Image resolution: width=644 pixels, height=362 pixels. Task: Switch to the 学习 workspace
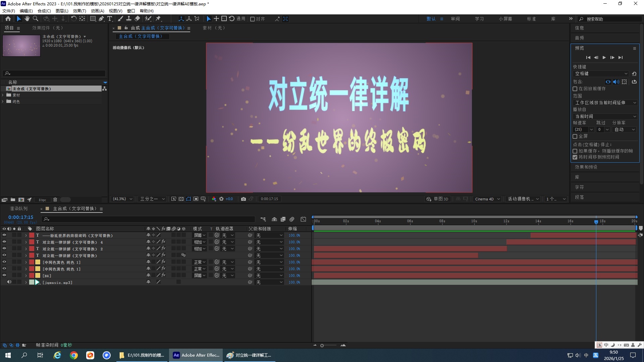[479, 19]
